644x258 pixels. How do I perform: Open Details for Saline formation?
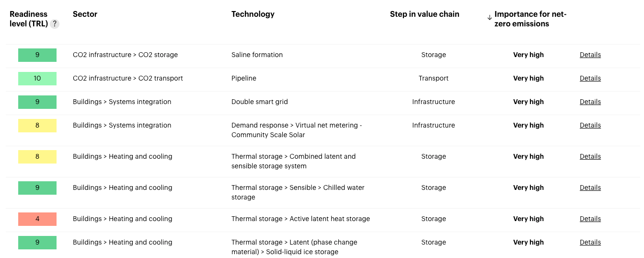coord(590,55)
